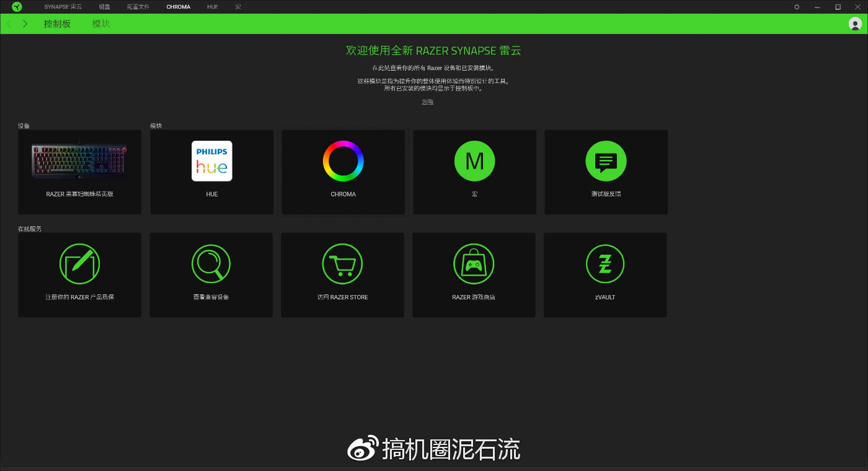Select the 控制板 tab
This screenshot has height=471, width=868.
(x=57, y=24)
